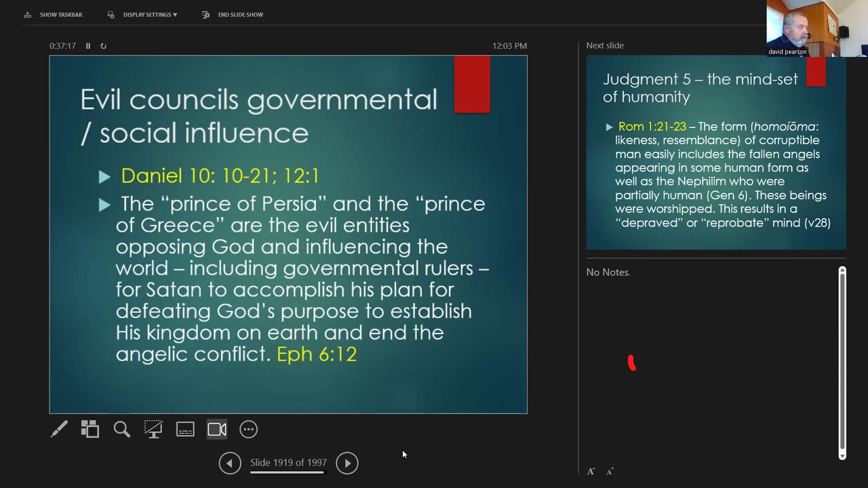Image resolution: width=868 pixels, height=488 pixels.
Task: Pause the presentation timer
Action: click(x=88, y=46)
